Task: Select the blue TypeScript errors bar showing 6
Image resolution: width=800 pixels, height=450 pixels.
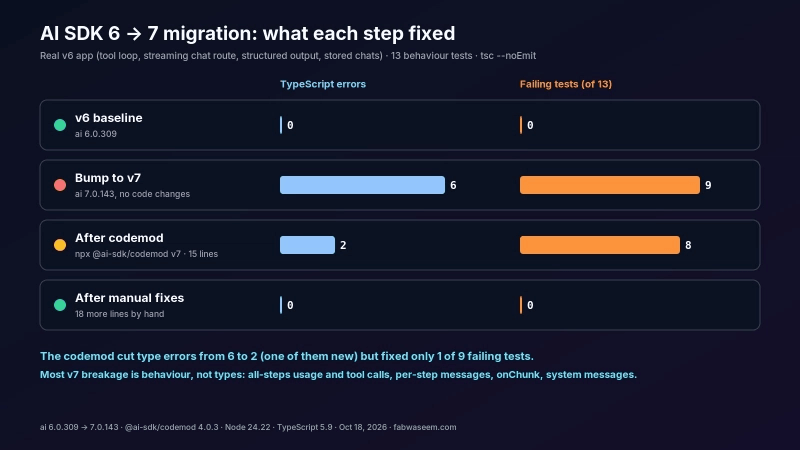Action: [x=362, y=185]
